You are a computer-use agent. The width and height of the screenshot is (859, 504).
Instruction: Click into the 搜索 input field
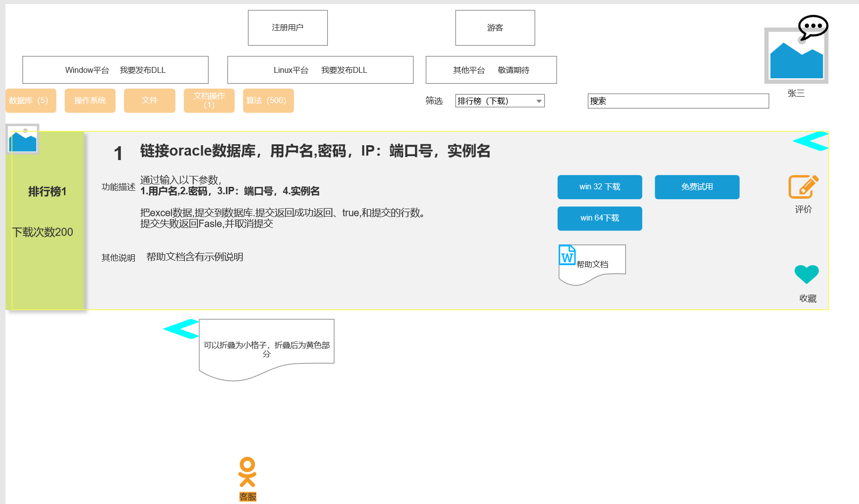[x=678, y=101]
